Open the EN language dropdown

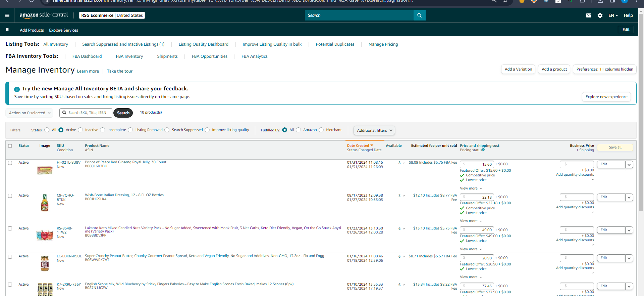[613, 15]
